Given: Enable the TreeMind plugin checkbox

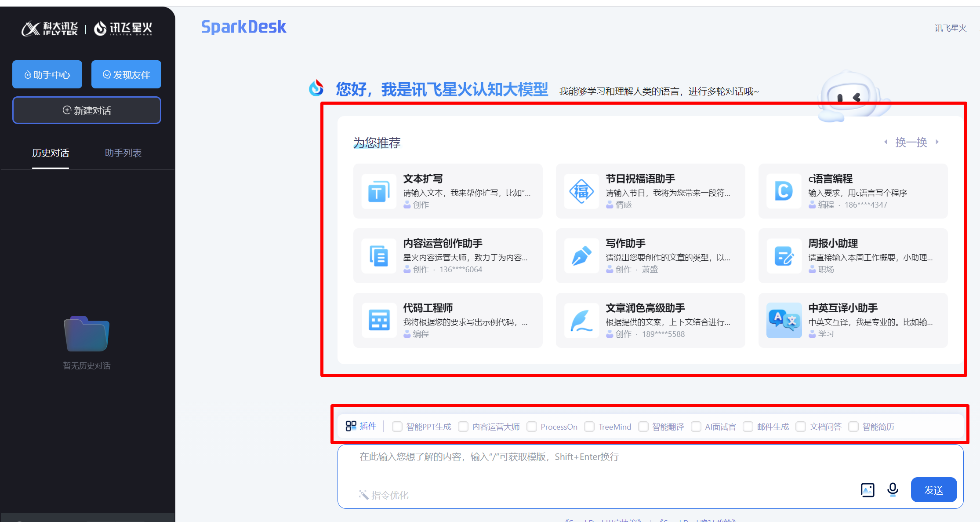Looking at the screenshot, I should point(589,427).
